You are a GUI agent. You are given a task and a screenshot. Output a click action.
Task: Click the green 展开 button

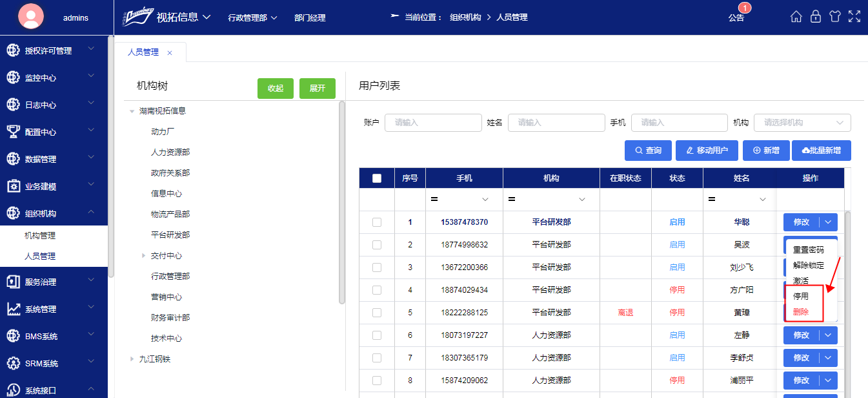pos(318,89)
